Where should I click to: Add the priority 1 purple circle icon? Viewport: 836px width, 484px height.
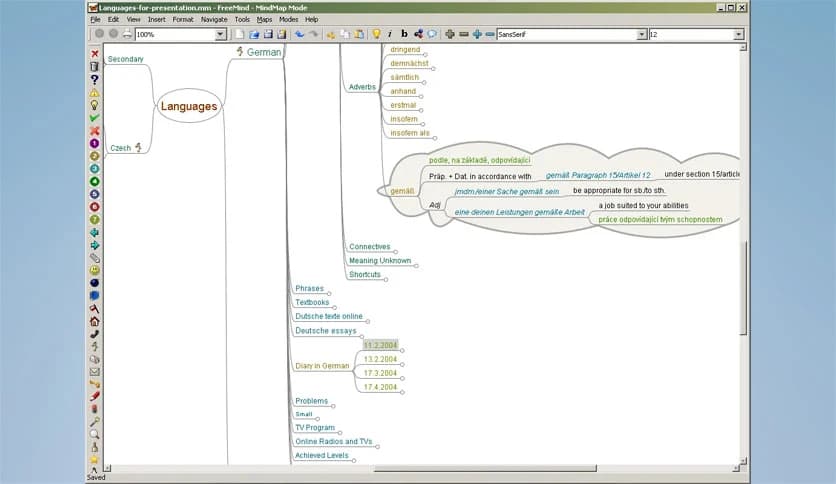(94, 143)
